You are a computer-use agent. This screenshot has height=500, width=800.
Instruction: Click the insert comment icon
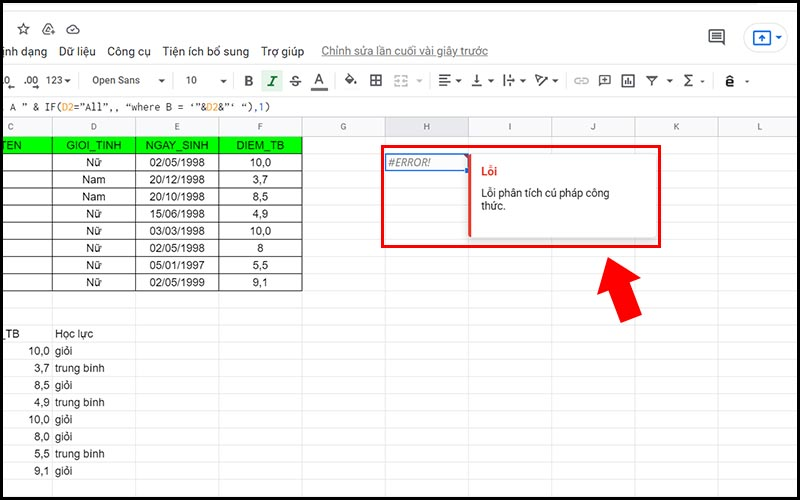click(x=605, y=81)
